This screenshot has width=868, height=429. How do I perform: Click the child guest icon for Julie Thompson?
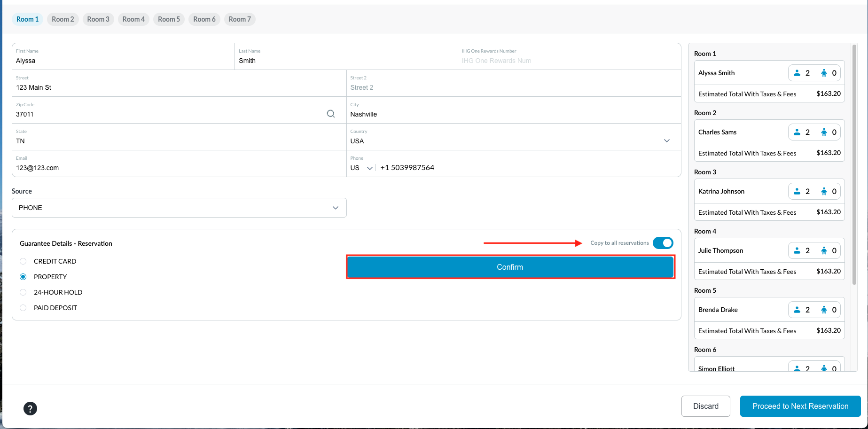824,250
